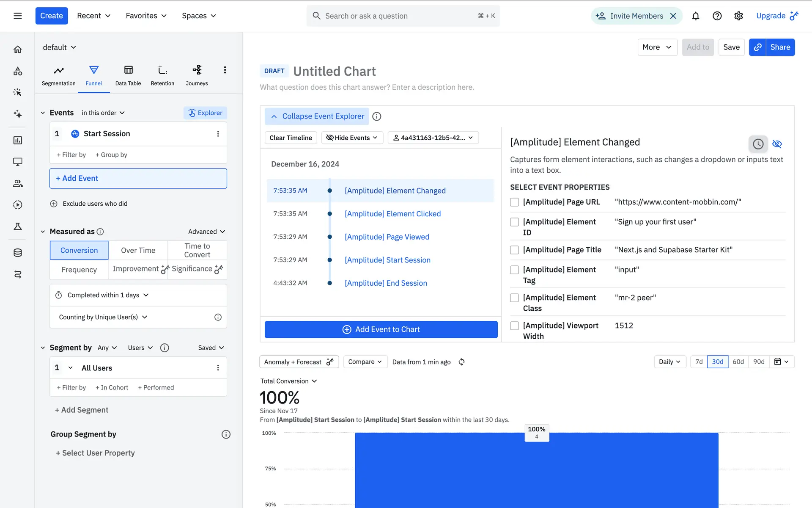The width and height of the screenshot is (812, 508).
Task: Switch to the Retention chart tab
Action: [162, 75]
